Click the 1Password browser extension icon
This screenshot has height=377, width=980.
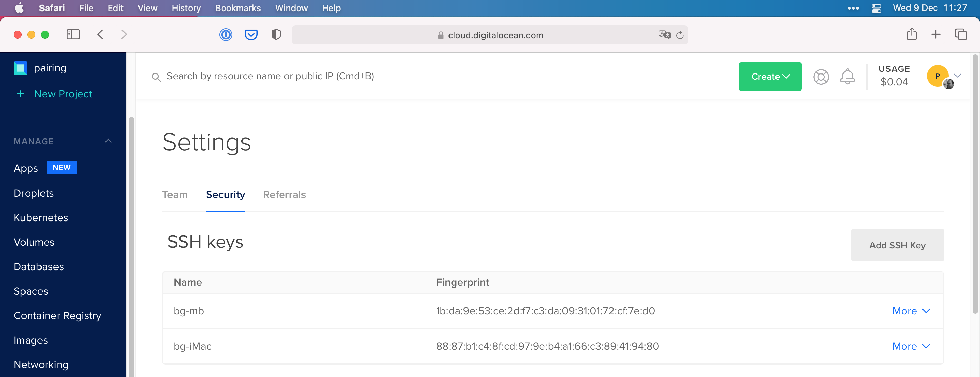click(226, 34)
